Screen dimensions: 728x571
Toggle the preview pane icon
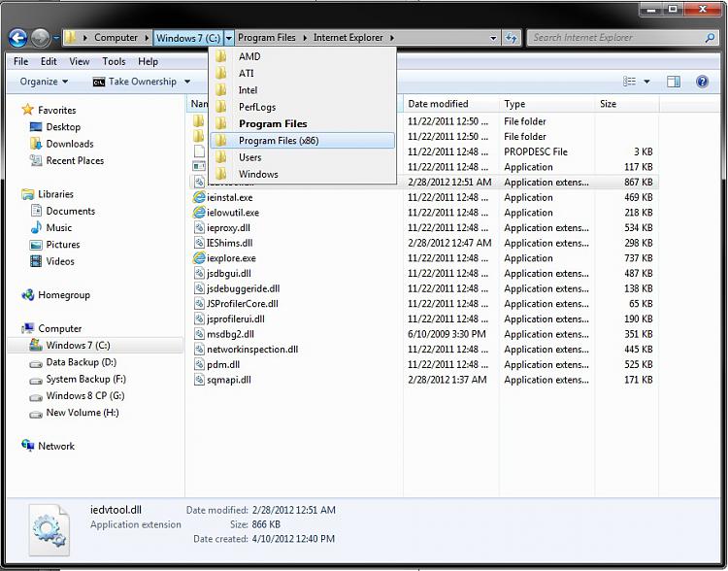tap(674, 82)
